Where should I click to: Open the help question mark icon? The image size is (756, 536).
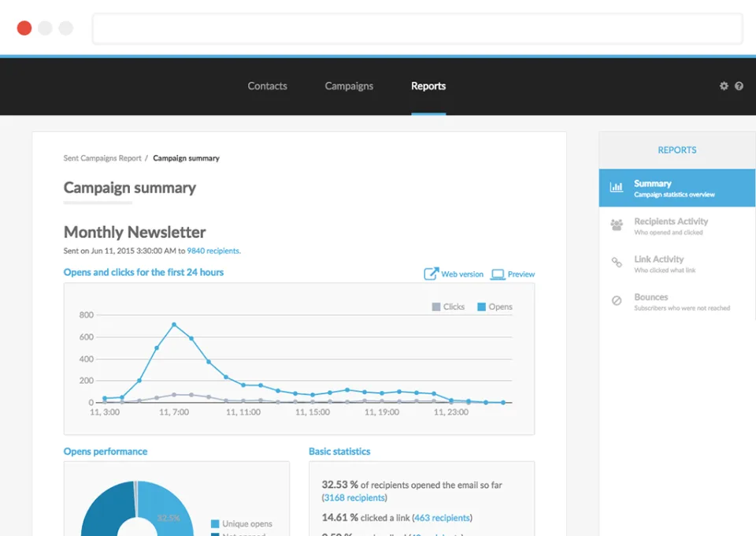pos(739,86)
